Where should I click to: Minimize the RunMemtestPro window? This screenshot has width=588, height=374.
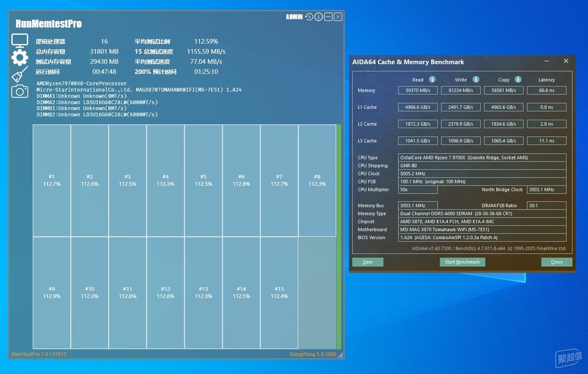328,17
